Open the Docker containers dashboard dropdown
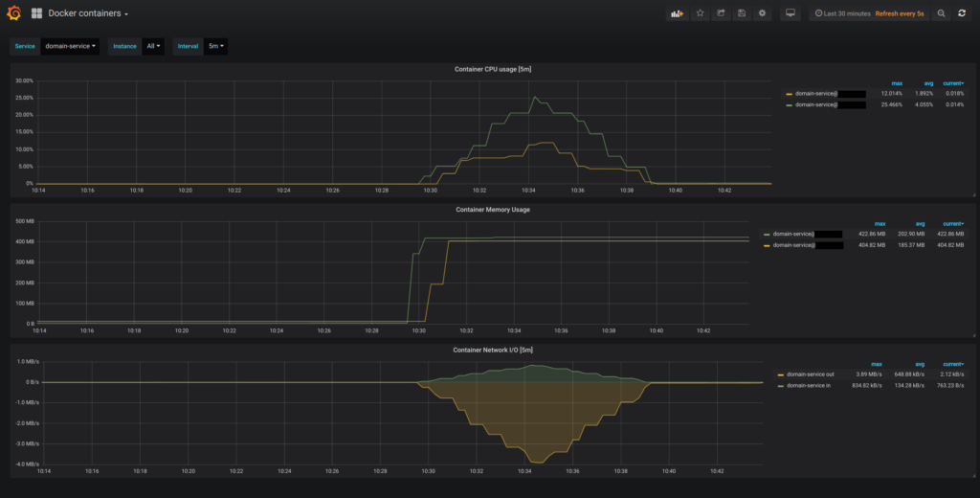Screen dimensions: 980x498 [88, 13]
